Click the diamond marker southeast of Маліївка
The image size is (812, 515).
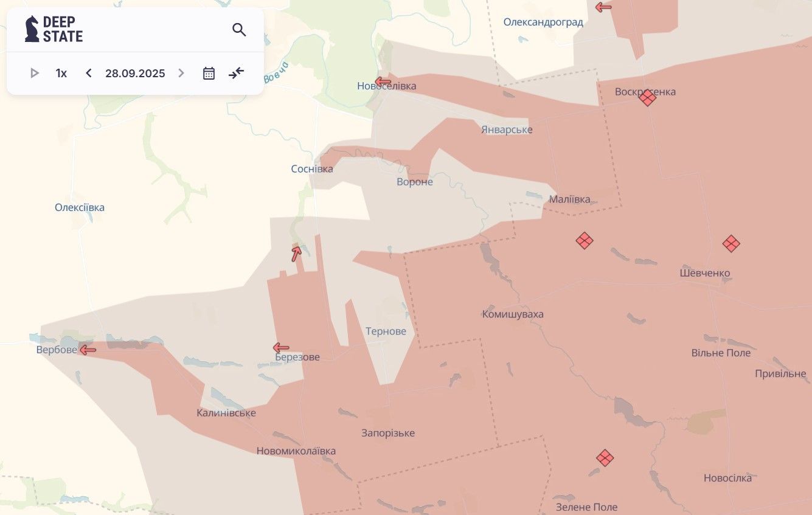(x=585, y=241)
